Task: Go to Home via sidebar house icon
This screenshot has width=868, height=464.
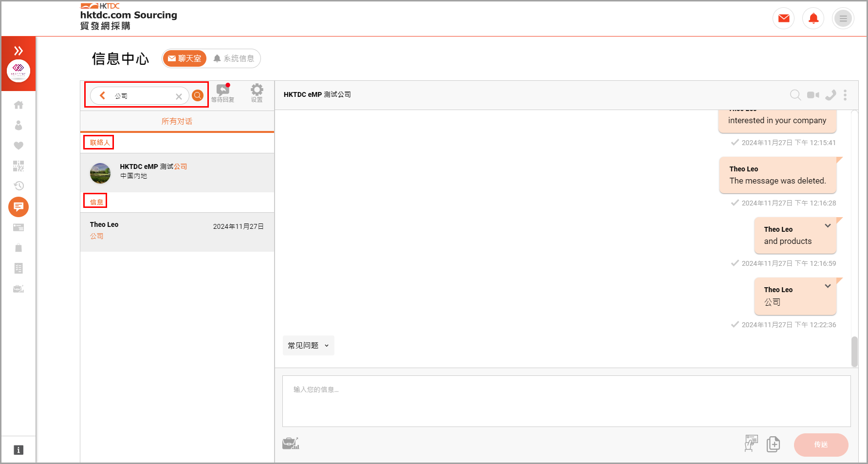Action: pyautogui.click(x=18, y=105)
